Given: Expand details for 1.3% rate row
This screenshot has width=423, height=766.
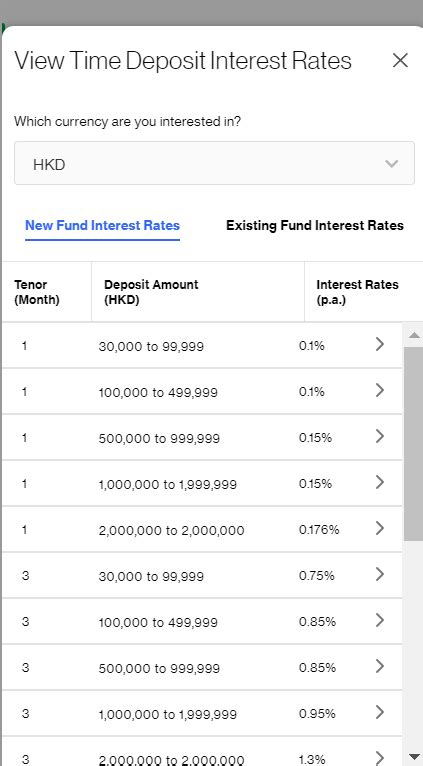Looking at the screenshot, I should click(x=380, y=758).
